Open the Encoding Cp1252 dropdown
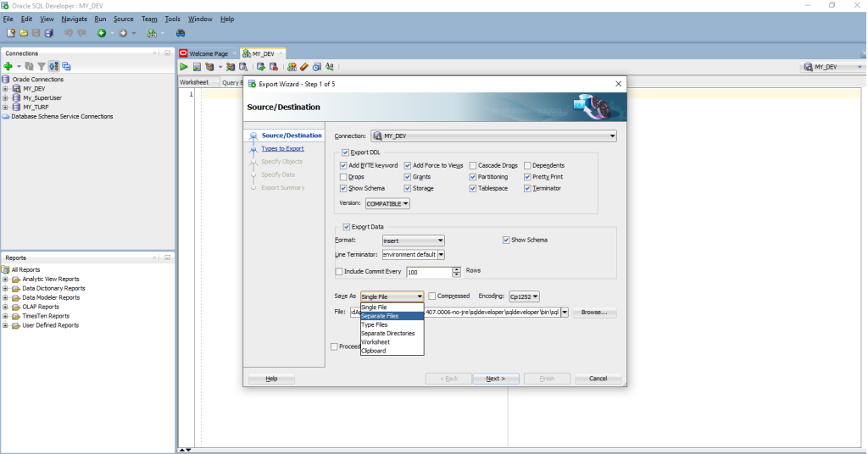Viewport: 868px width, 454px height. tap(524, 296)
